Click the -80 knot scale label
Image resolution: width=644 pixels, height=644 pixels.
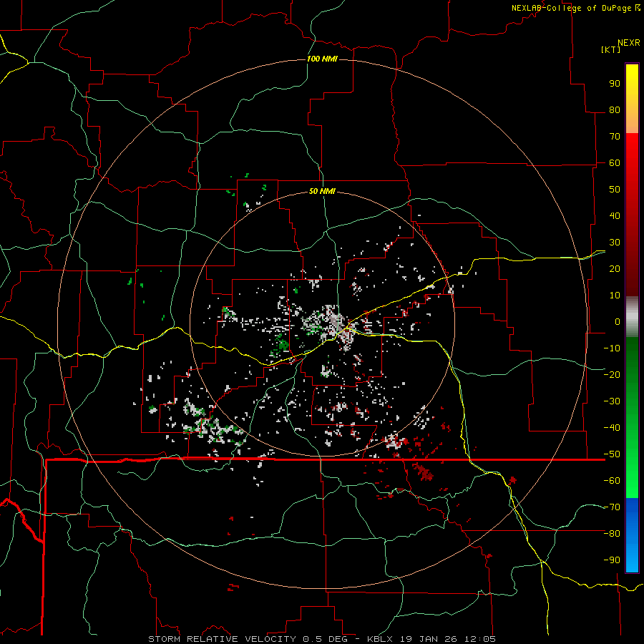612,534
